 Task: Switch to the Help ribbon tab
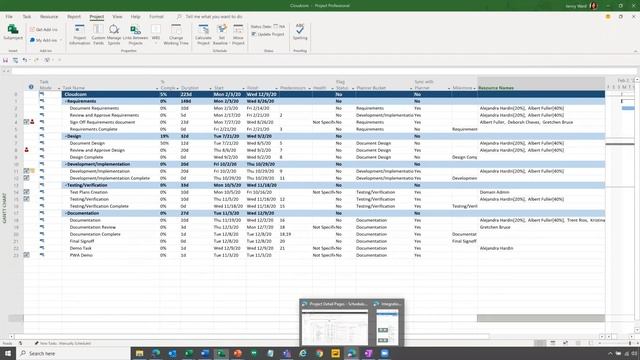[x=136, y=17]
